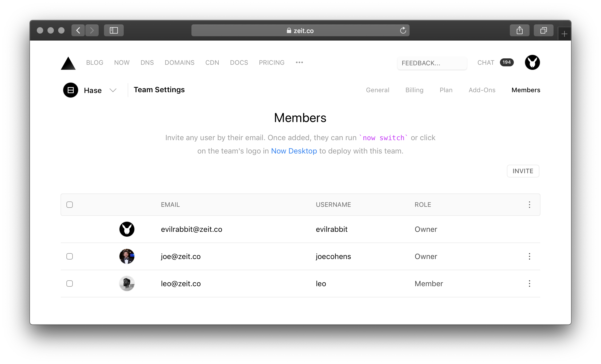Click the Team Settings heading

click(159, 90)
